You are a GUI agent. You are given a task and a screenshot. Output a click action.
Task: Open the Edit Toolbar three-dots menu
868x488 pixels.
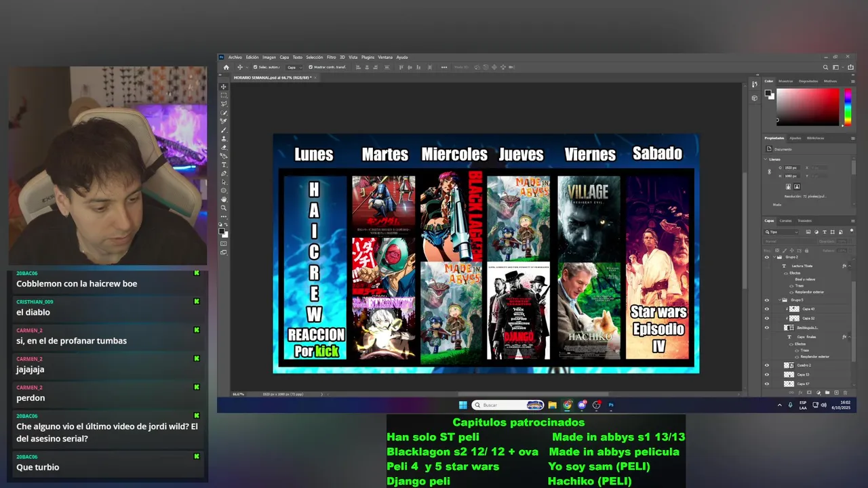[x=223, y=216]
